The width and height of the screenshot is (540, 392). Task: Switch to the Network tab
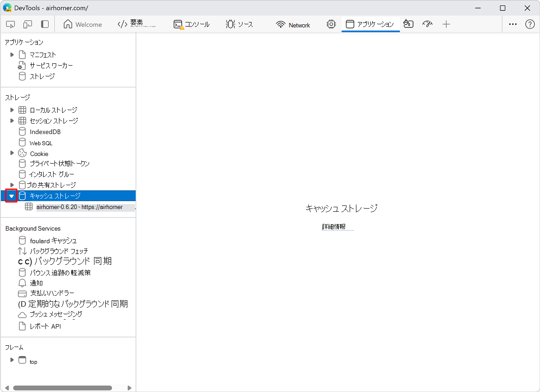(x=293, y=25)
